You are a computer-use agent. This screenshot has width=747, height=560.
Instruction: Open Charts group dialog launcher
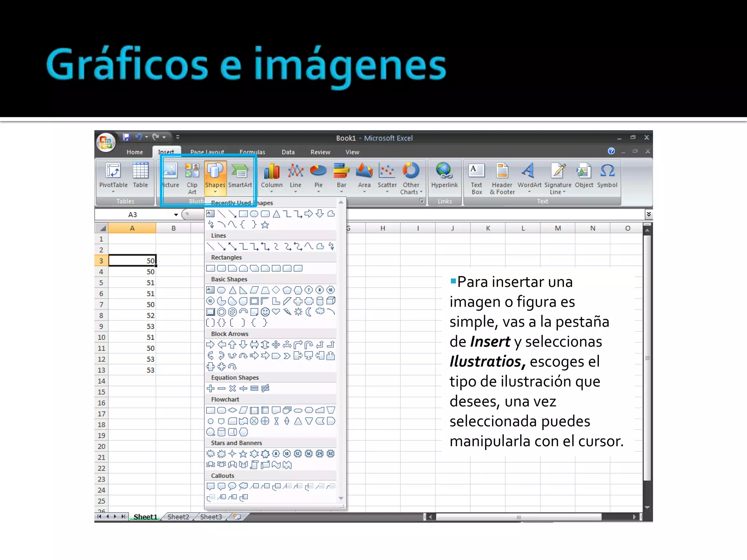tap(421, 201)
